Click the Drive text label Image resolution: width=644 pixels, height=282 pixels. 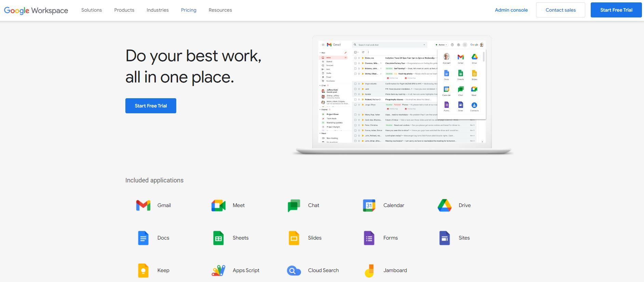point(465,205)
